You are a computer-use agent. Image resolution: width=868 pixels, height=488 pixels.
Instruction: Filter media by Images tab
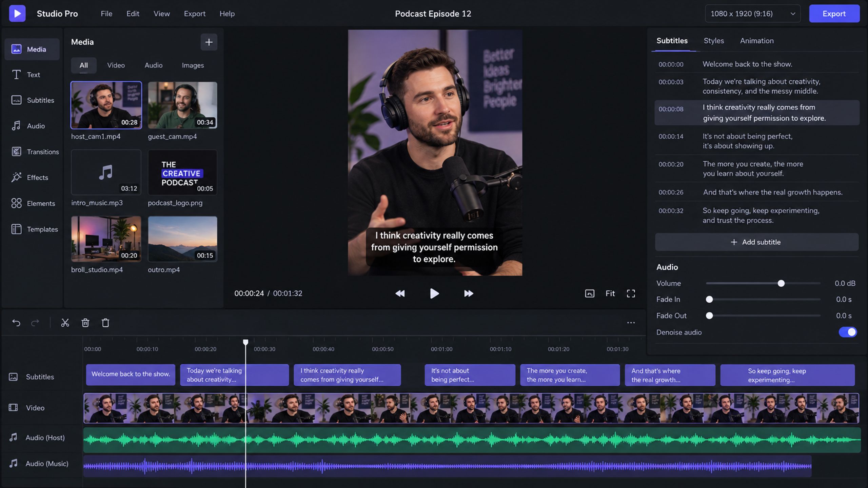193,65
